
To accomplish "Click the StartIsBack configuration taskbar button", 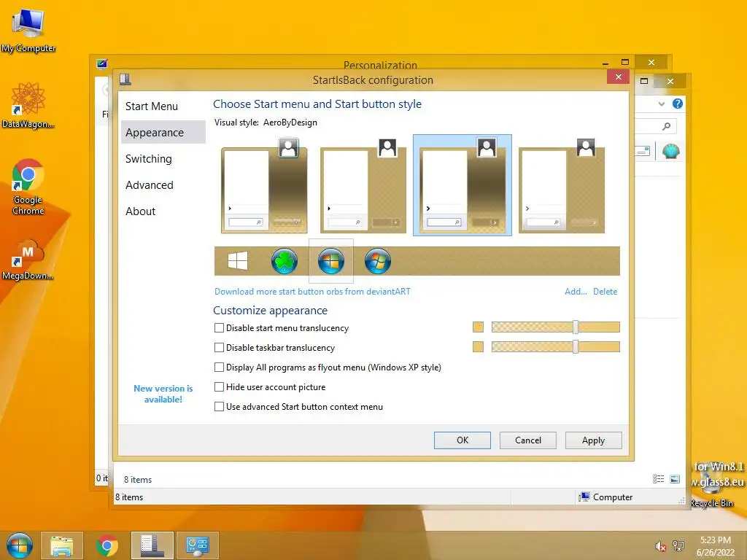I will [x=152, y=545].
